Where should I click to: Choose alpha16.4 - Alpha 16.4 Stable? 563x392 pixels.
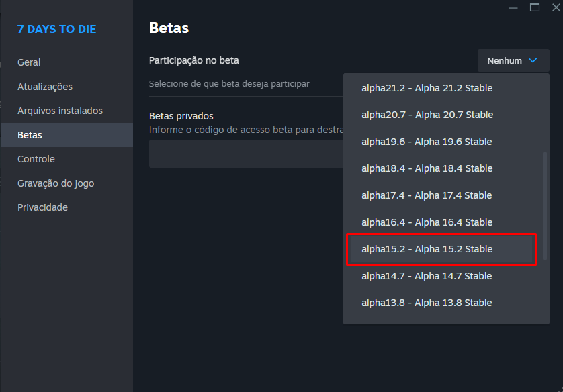443,222
